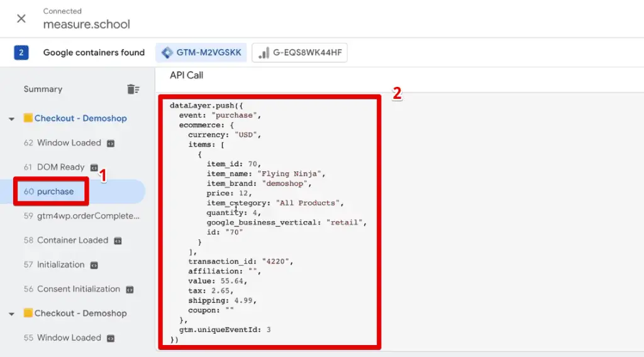Click the coupon: "" line
Viewport: 644px width, 357px height.
pos(211,310)
